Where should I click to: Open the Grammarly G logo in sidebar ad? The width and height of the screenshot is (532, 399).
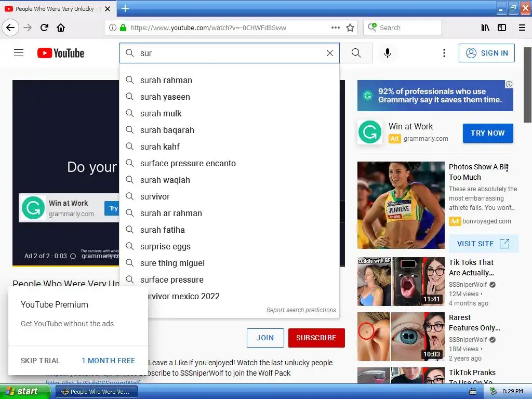370,132
